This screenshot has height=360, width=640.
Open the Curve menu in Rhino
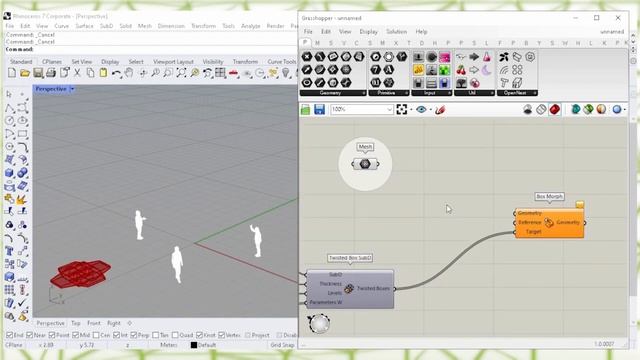(62, 26)
